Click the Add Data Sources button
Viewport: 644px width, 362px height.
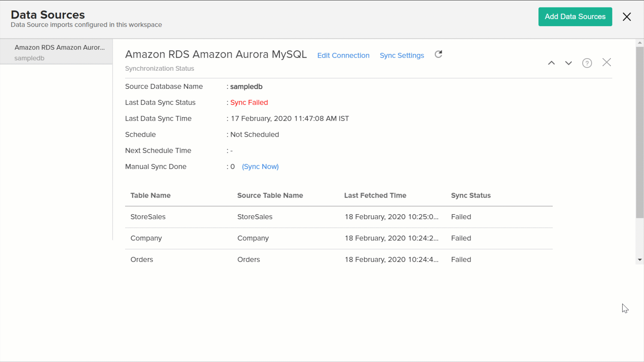[x=575, y=17]
